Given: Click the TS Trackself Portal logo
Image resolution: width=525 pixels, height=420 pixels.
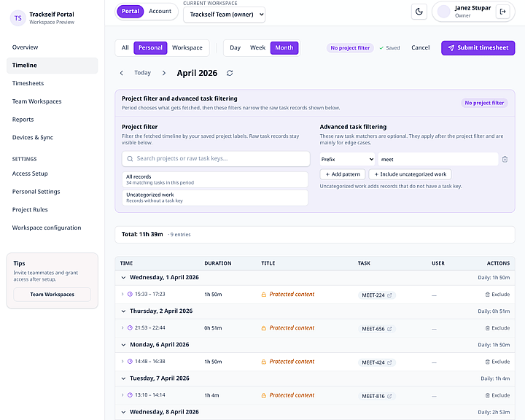Looking at the screenshot, I should 18,18.
